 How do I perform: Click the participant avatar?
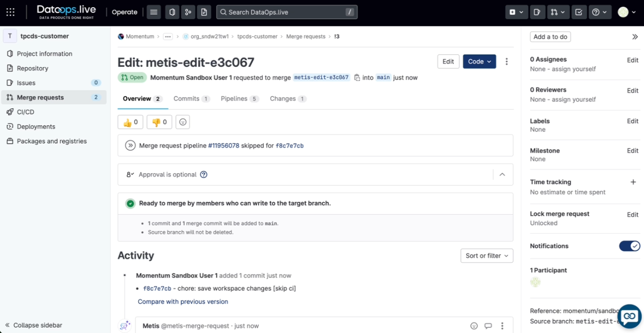pyautogui.click(x=535, y=282)
